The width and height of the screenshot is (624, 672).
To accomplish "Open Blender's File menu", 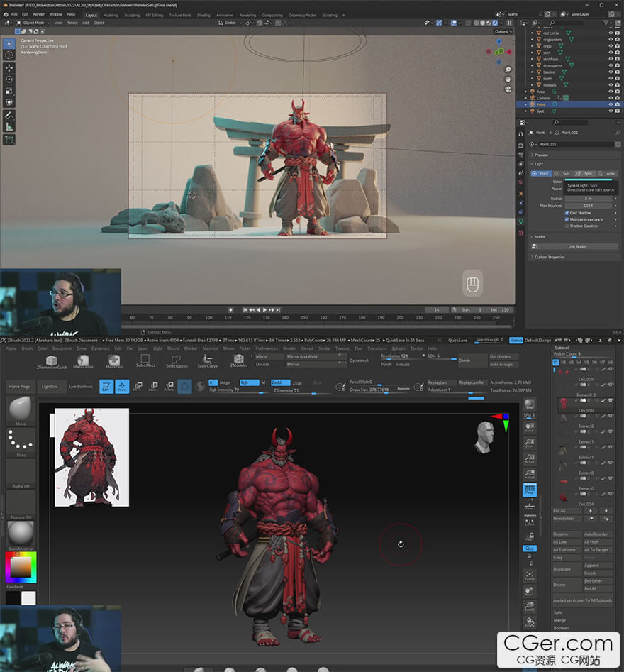I will [14, 14].
